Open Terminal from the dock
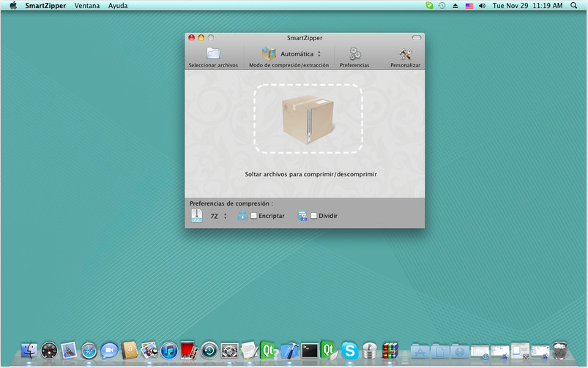 [310, 351]
